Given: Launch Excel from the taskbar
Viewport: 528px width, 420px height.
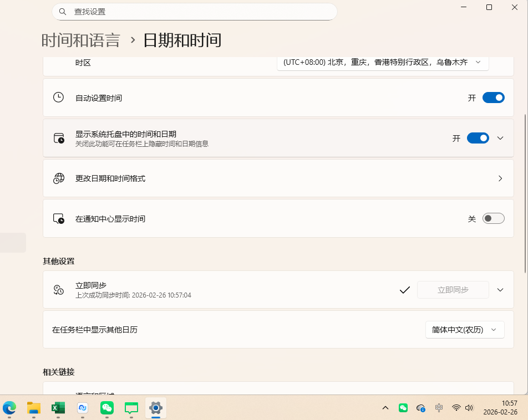Looking at the screenshot, I should [58, 408].
